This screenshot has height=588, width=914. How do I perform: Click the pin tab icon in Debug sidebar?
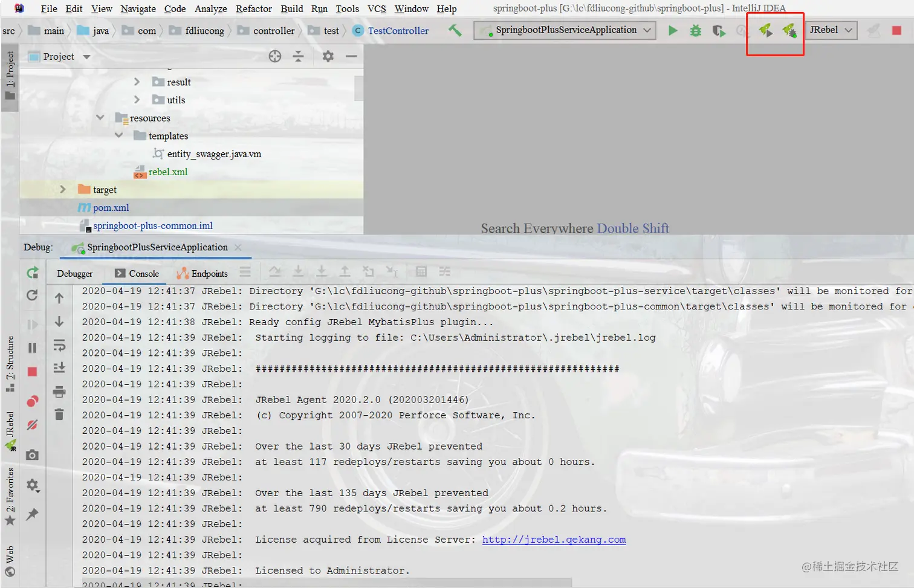[x=33, y=514]
